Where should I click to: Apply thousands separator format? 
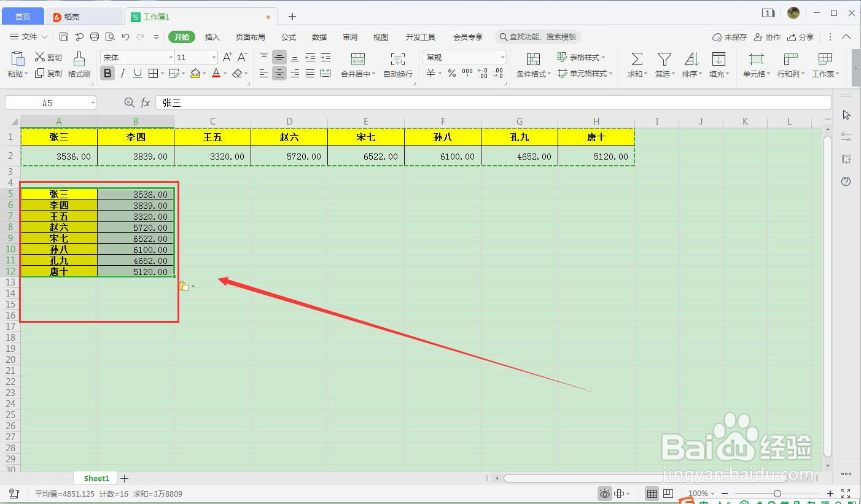[467, 73]
